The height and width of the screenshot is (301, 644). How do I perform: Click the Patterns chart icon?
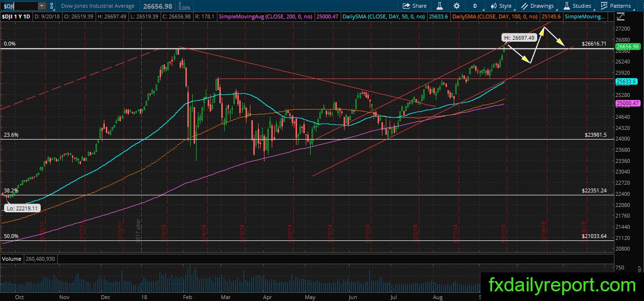point(604,6)
